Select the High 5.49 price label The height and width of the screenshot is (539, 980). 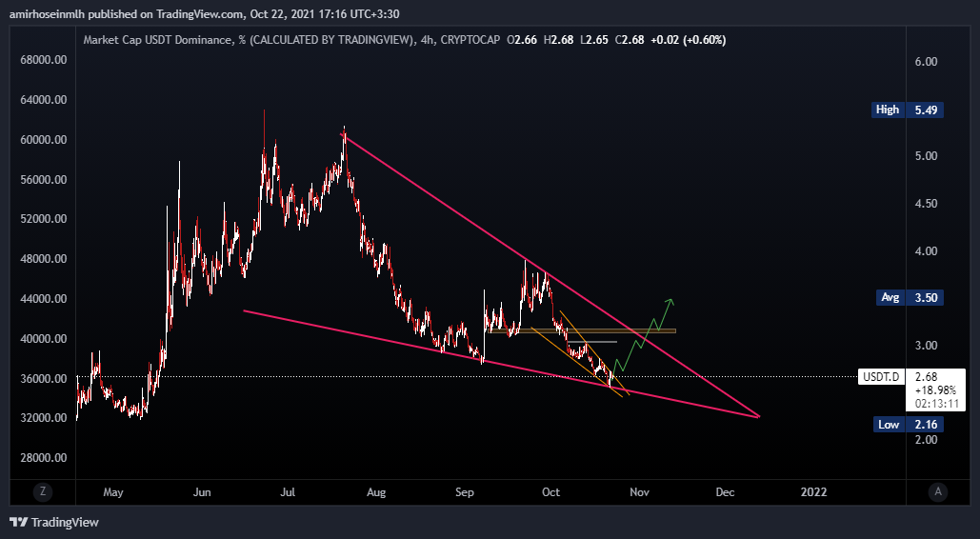click(908, 110)
